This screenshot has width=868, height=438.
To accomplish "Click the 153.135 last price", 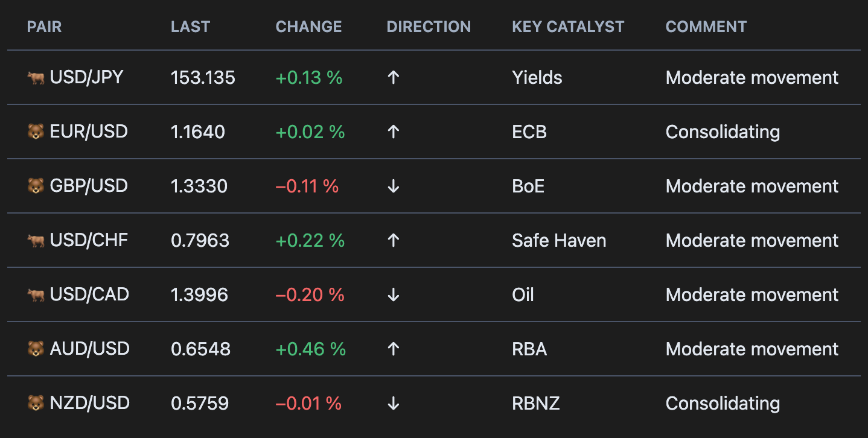I will (203, 78).
